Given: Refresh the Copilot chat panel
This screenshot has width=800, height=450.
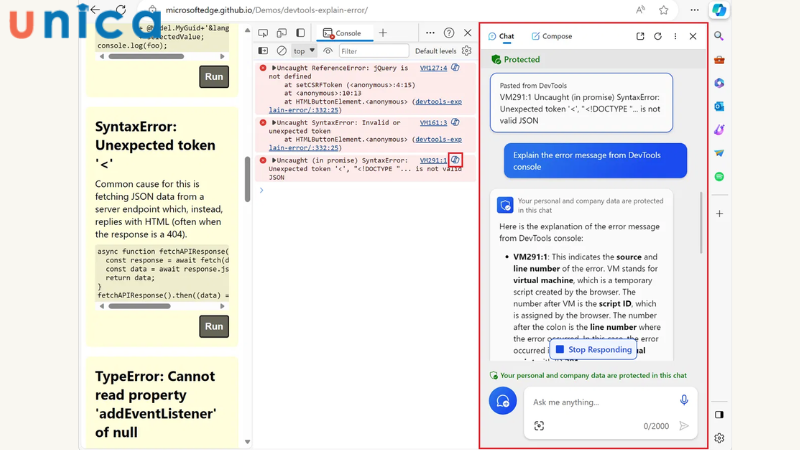Looking at the screenshot, I should point(658,36).
